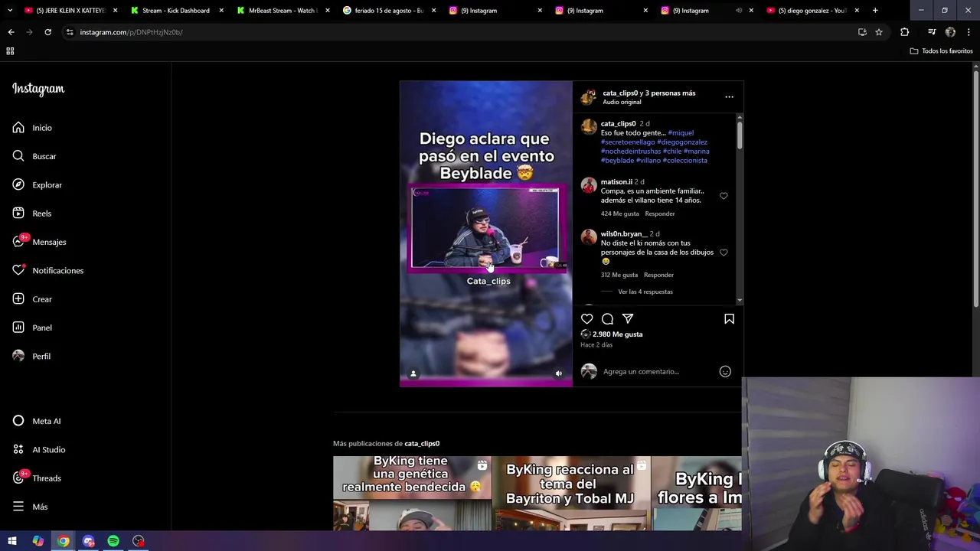The height and width of the screenshot is (551, 980).
Task: Show tagged people icon on video
Action: coord(413,373)
